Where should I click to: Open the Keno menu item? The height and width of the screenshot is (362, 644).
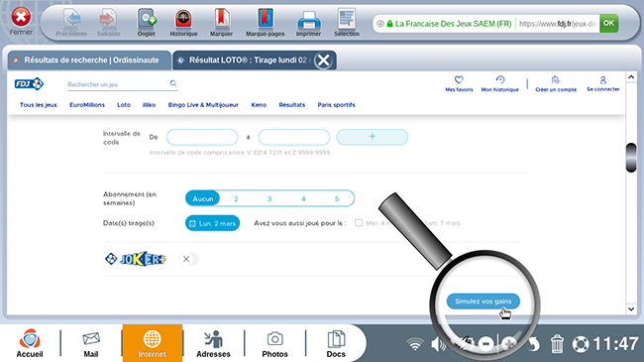(x=259, y=105)
